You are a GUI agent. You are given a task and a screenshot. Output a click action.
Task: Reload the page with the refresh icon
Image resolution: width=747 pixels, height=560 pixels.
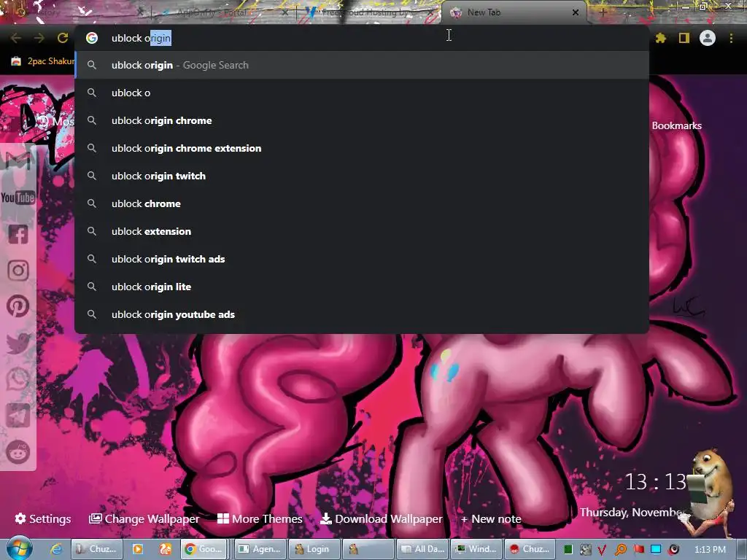click(63, 38)
